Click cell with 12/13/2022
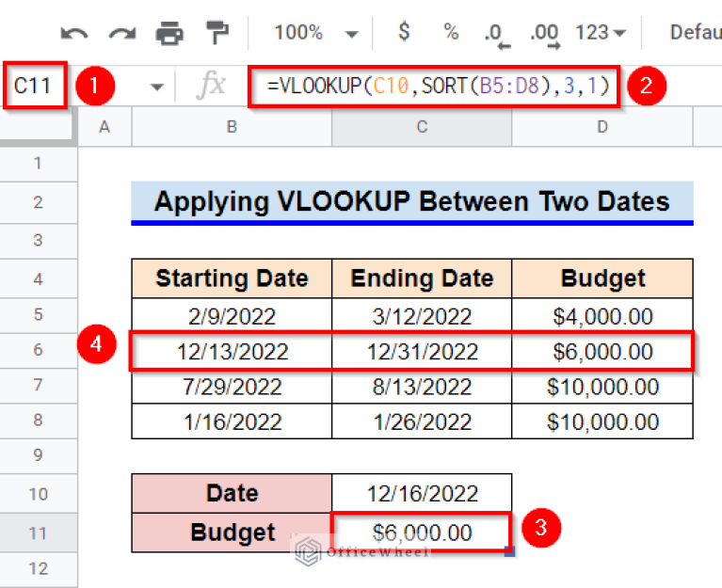Viewport: 722px width, 588px height. [x=232, y=352]
